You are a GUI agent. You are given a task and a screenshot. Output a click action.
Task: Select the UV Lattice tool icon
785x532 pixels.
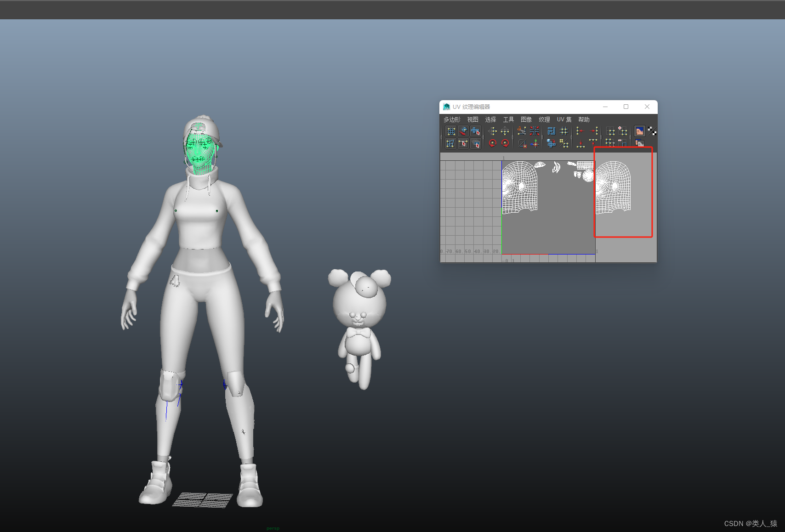(x=451, y=131)
